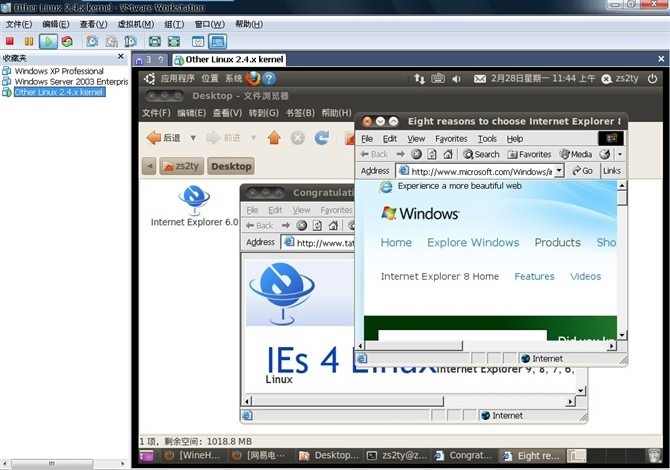This screenshot has height=470, width=670.
Task: Click Stop icon in front IE toolbar
Action: [x=416, y=154]
